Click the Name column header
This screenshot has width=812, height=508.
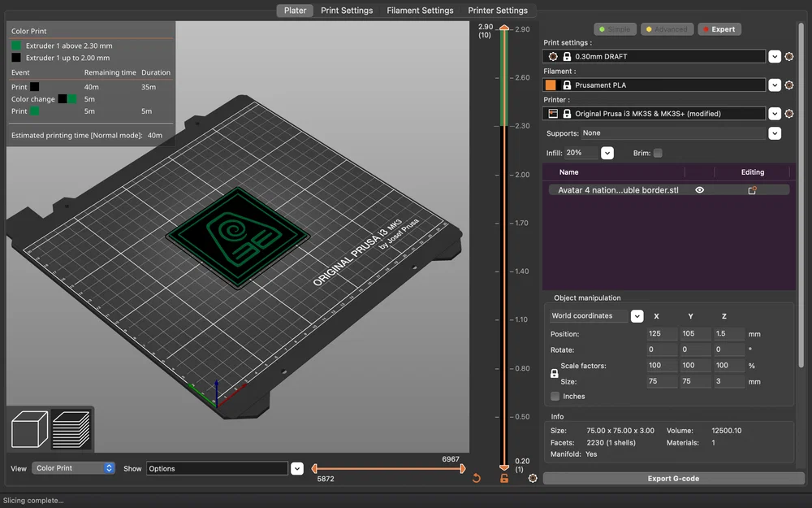(568, 172)
